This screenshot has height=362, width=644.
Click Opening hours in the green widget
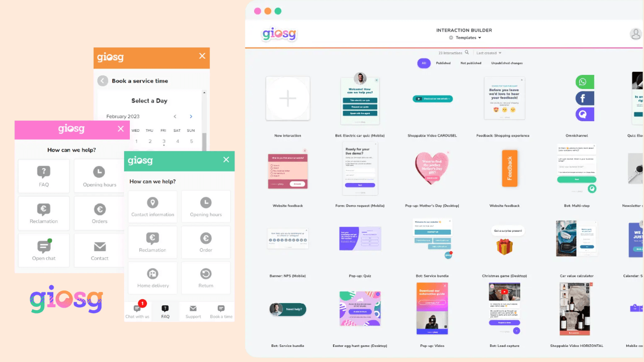(x=206, y=207)
